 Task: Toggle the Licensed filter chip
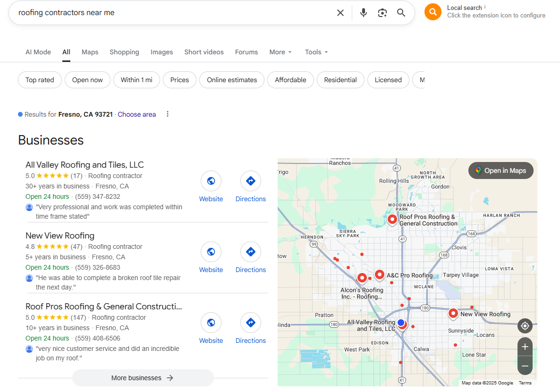tap(388, 80)
